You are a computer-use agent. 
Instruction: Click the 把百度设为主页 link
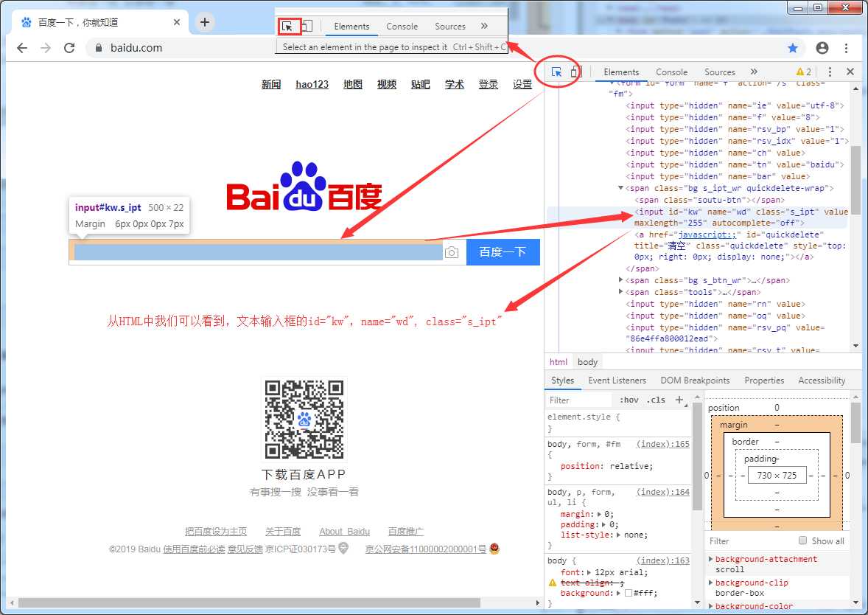(216, 532)
